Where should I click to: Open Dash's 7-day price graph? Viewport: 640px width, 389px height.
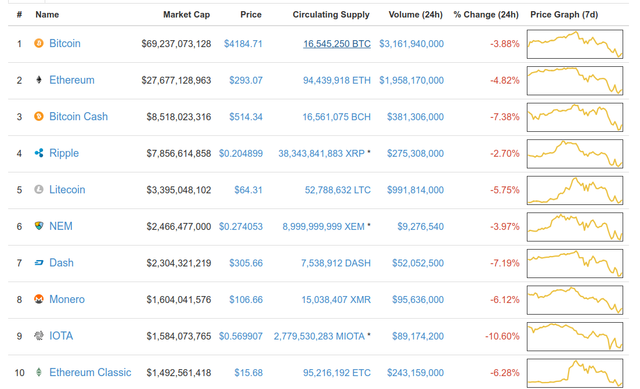575,263
